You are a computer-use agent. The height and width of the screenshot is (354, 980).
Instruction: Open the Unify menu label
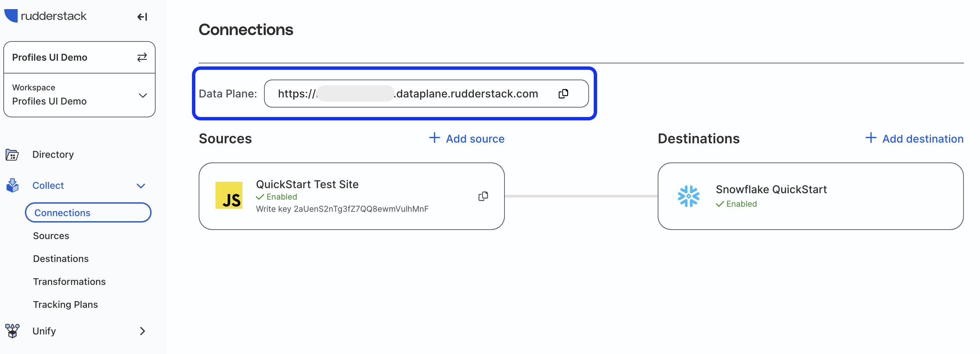point(44,331)
